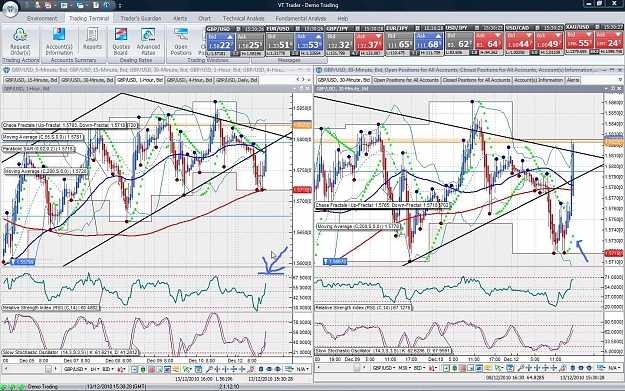Viewport: 625px width, 391px height.
Task: Click the Parabolic SAR indicator label
Action: [38, 149]
